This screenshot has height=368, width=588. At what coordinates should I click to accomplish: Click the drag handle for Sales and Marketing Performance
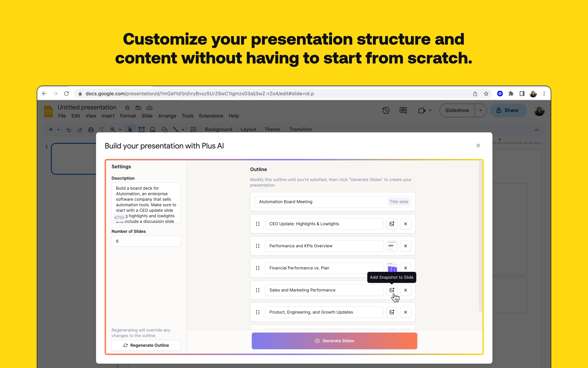[x=257, y=290]
